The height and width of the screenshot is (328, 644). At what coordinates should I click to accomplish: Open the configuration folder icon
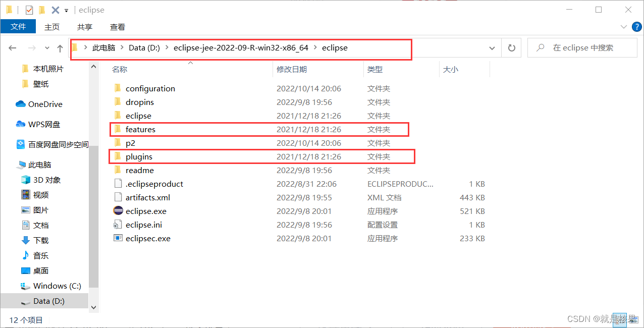(x=118, y=88)
